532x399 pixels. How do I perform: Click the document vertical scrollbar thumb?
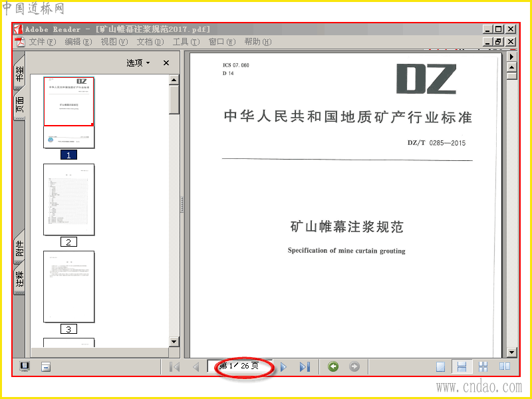pyautogui.click(x=511, y=76)
